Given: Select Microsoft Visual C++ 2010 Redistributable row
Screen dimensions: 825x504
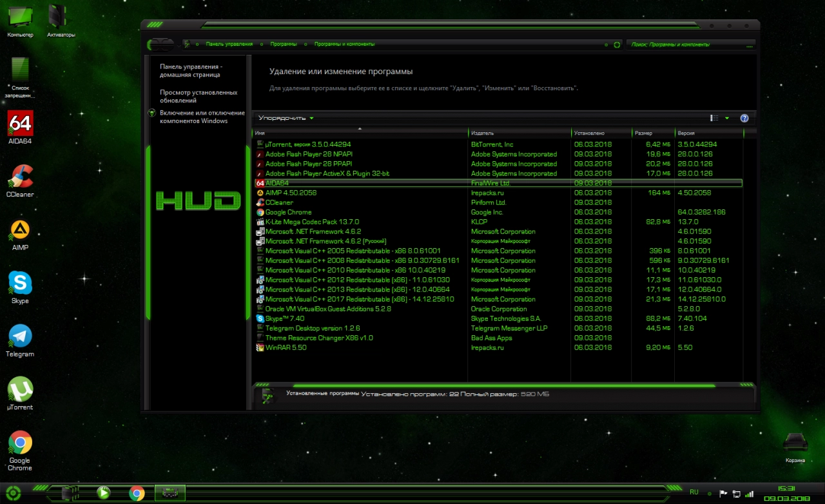Looking at the screenshot, I should point(498,270).
